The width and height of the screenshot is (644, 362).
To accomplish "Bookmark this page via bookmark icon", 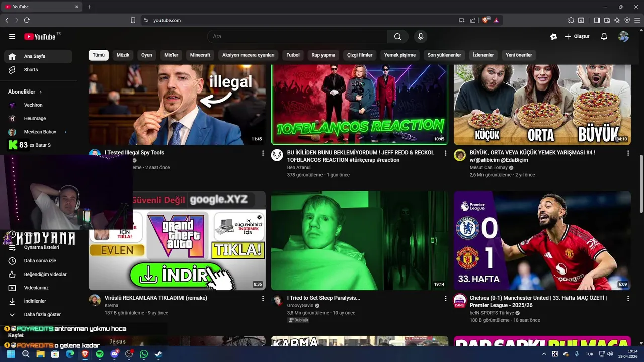I will point(133,20).
